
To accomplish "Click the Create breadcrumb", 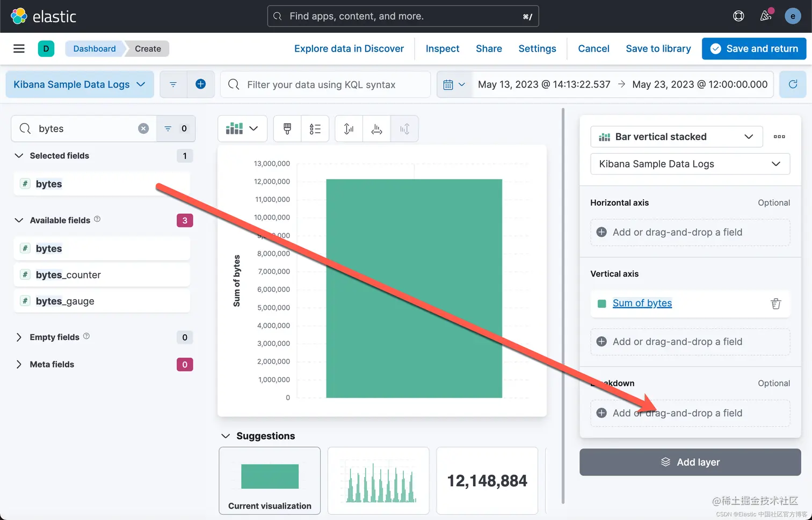I will (x=148, y=49).
